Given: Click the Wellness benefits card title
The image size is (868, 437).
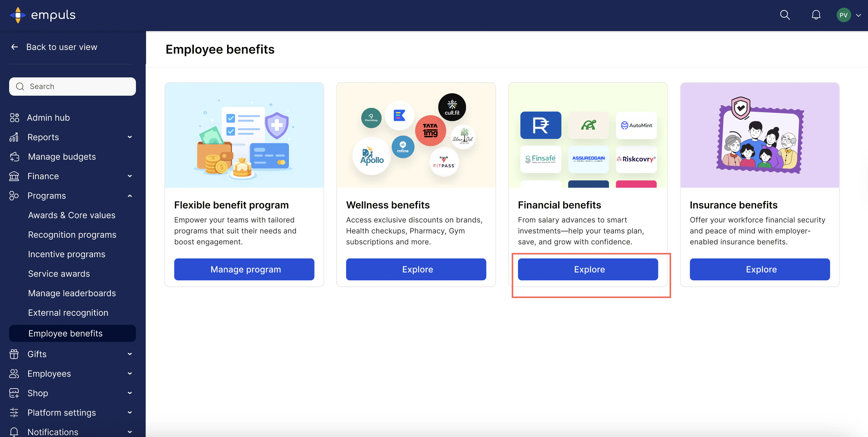Looking at the screenshot, I should [388, 205].
